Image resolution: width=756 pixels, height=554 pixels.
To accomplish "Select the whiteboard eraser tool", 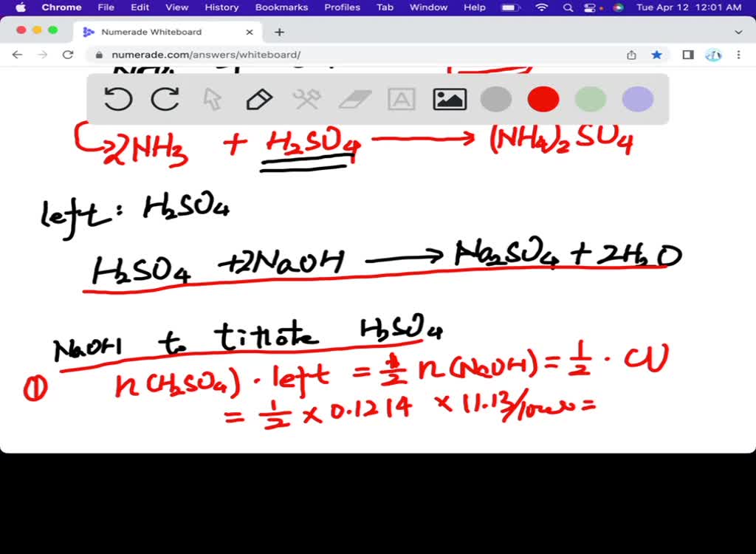I will (x=354, y=99).
